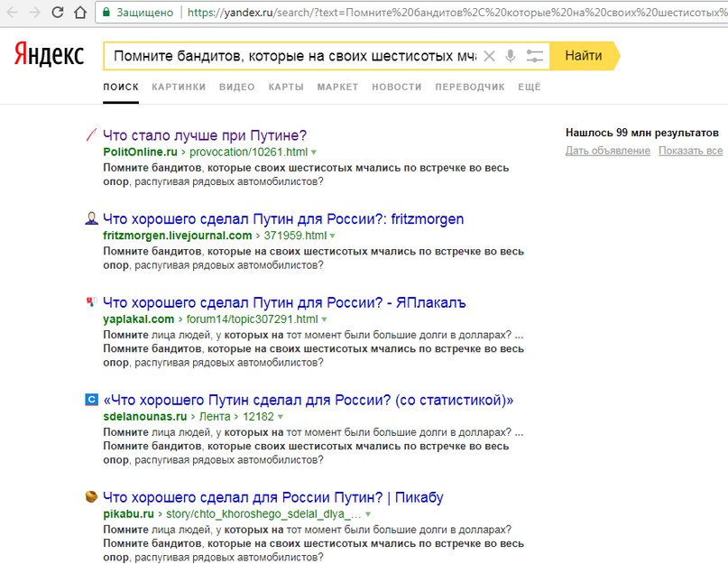Switch to the МАРКЕТ tab
Screen dimensions: 728x564
click(337, 87)
